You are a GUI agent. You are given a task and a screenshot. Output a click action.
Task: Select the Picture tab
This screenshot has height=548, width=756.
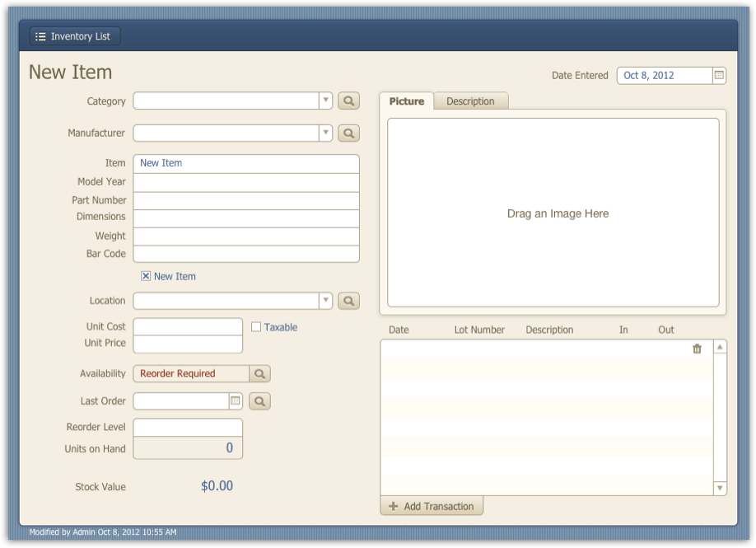[407, 101]
